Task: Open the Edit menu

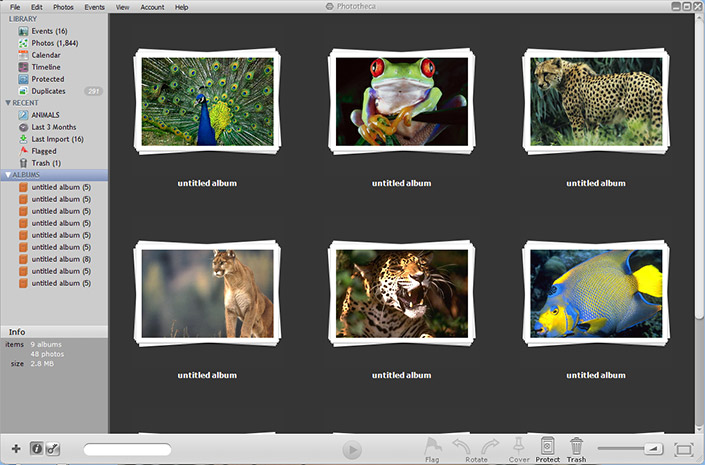Action: [x=37, y=7]
